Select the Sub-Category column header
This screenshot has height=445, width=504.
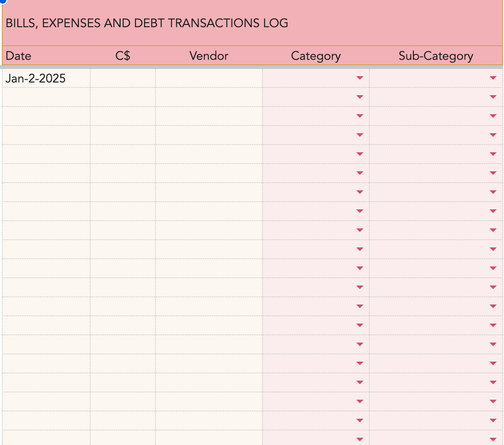(x=436, y=56)
